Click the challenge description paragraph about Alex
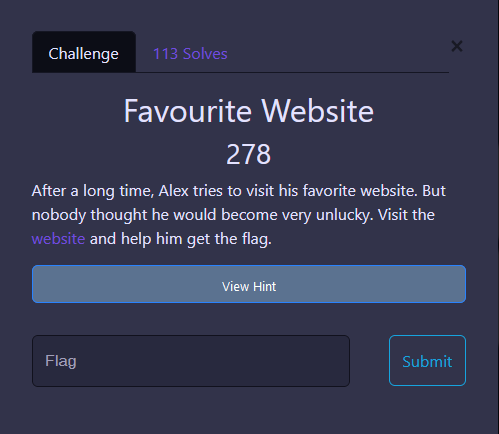499x434 pixels. 239,215
